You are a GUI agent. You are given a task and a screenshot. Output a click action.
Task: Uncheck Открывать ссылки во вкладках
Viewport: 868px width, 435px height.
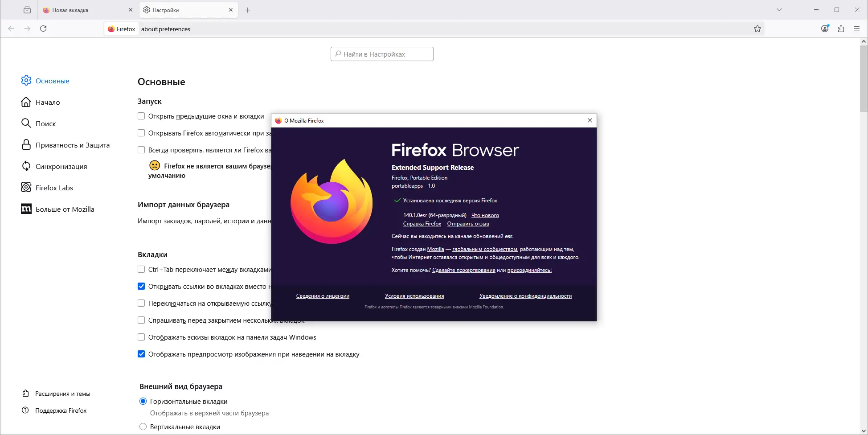(x=141, y=286)
